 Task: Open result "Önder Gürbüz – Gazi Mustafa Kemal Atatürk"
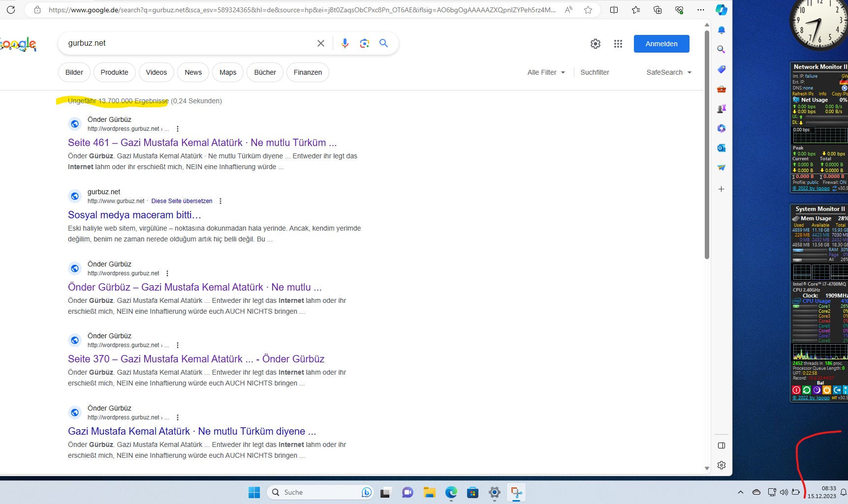tap(195, 287)
